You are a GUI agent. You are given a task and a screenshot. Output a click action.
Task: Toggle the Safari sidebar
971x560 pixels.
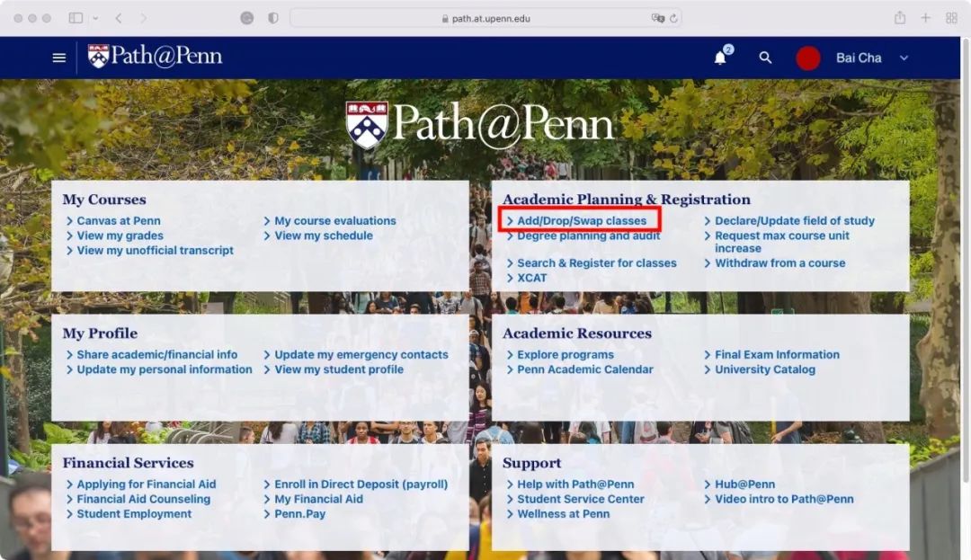pos(76,18)
